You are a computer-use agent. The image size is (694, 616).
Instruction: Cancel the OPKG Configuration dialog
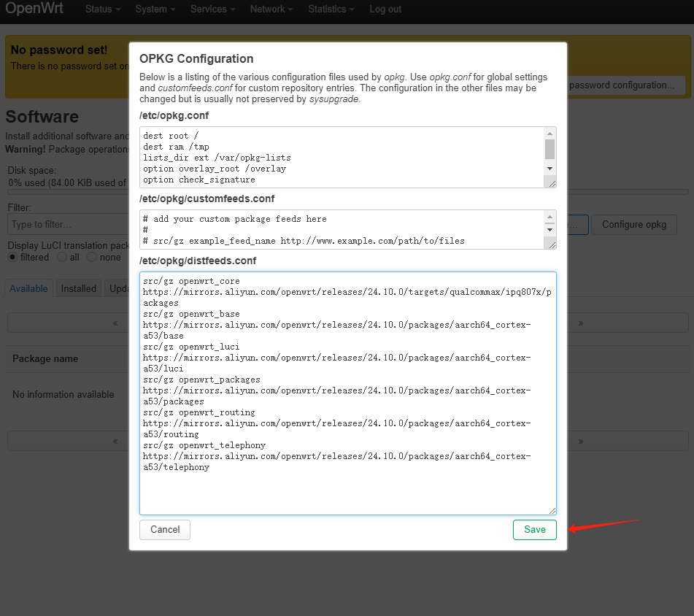click(165, 530)
